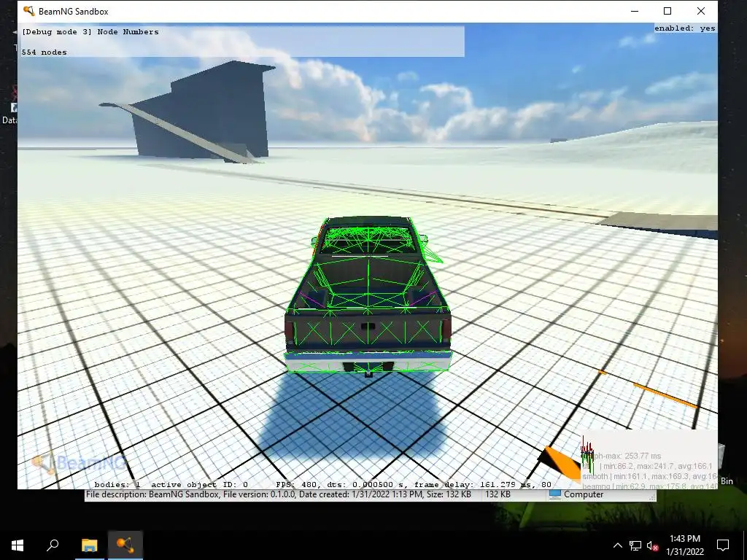Open File Explorer from the taskbar

pos(89,545)
